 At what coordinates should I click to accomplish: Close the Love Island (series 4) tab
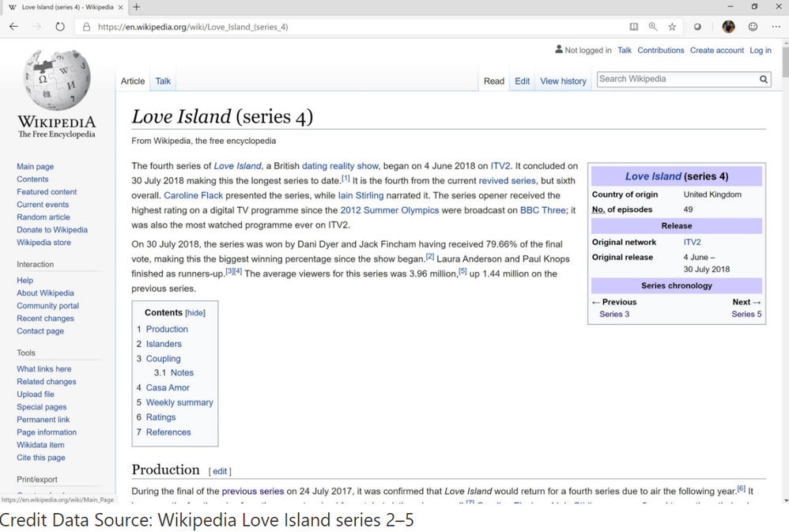point(120,7)
